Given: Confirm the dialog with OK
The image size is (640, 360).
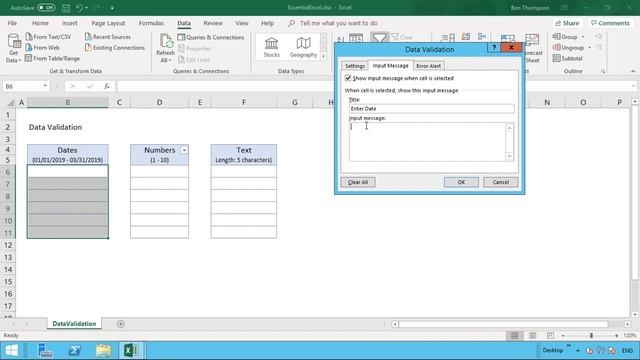Looking at the screenshot, I should click(x=461, y=182).
